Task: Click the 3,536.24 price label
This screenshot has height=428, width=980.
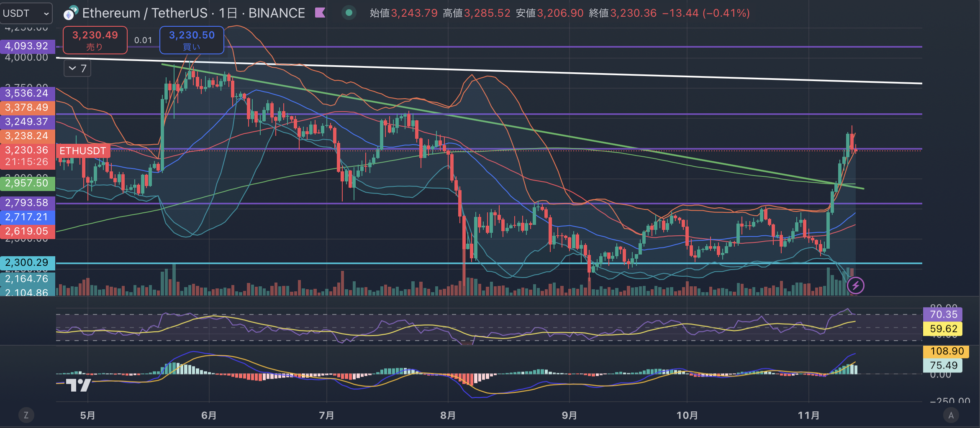Action: (x=28, y=93)
